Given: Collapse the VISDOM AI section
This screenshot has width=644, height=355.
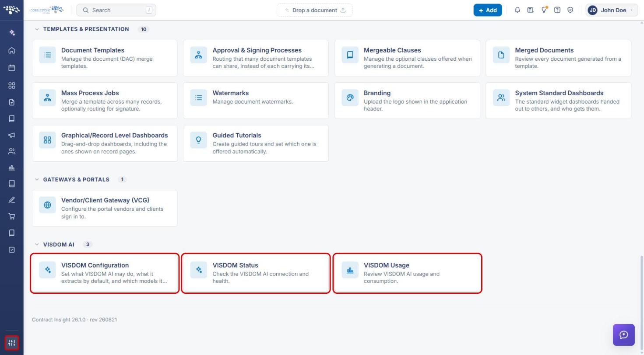Looking at the screenshot, I should click(37, 244).
